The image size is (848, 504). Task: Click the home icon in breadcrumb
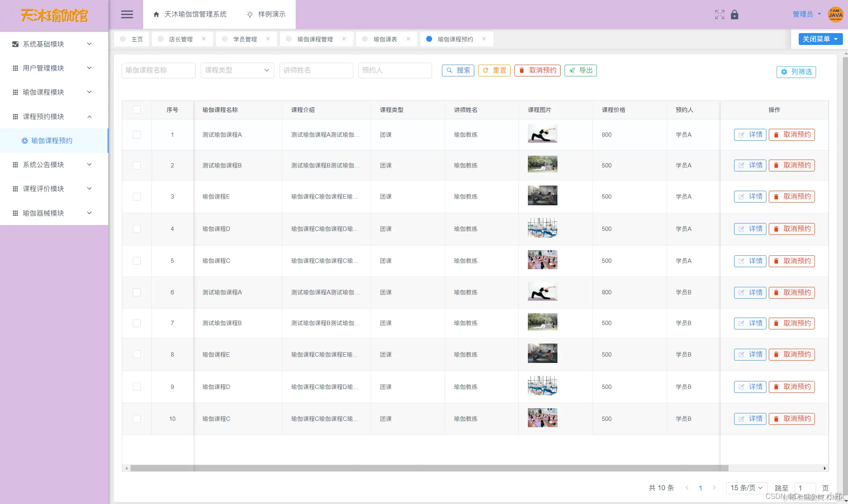click(x=156, y=15)
